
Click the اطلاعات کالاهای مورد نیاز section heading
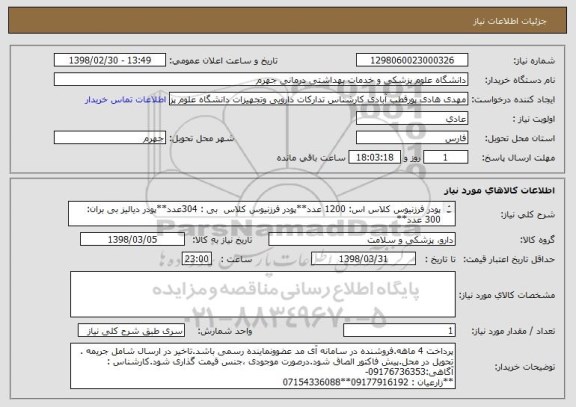point(499,190)
